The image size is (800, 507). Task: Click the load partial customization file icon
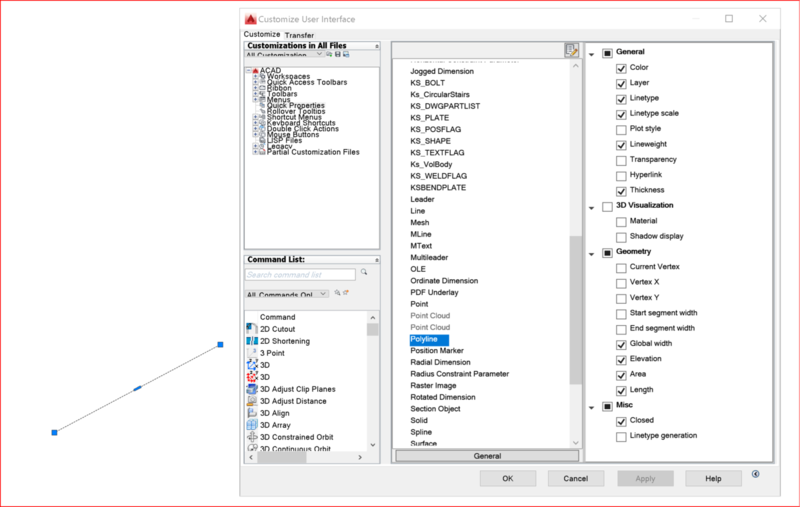point(329,54)
